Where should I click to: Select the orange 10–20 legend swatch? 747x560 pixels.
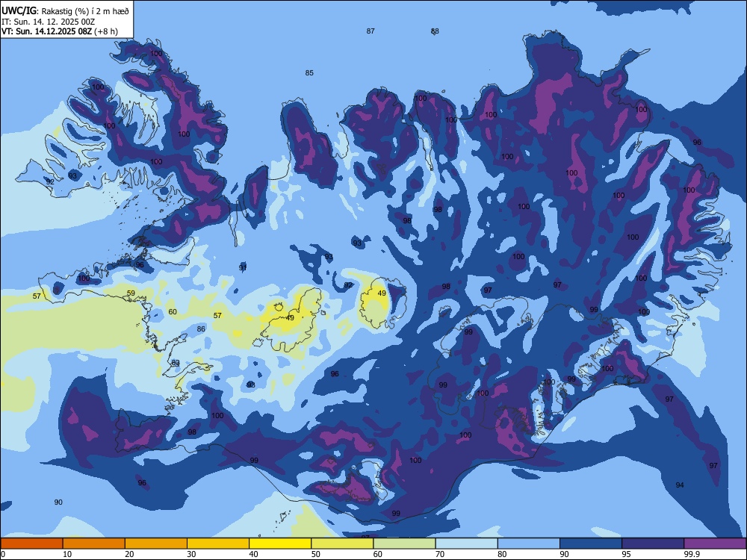[94, 544]
